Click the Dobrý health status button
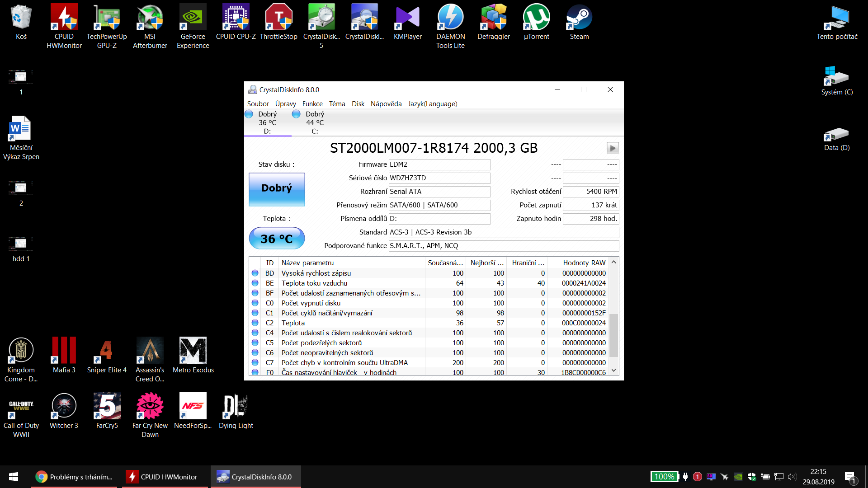868x488 pixels. point(277,189)
